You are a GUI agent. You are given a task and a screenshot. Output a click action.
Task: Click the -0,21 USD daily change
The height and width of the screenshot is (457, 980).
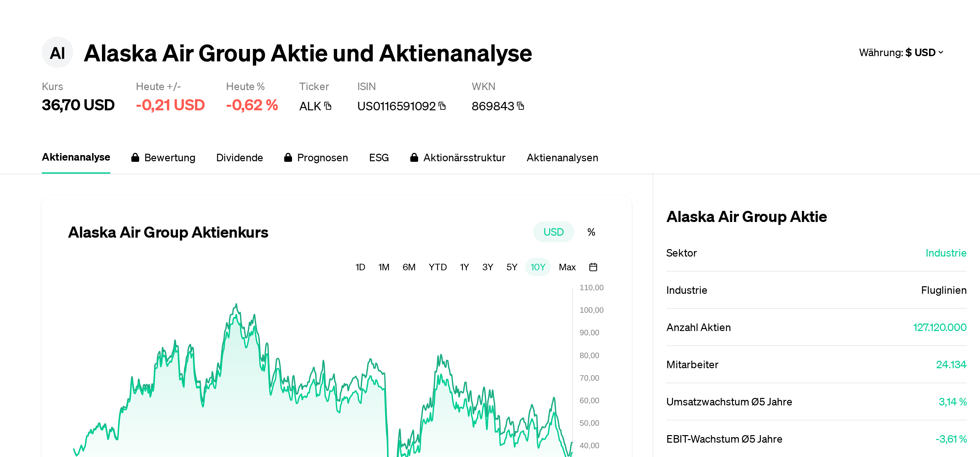tap(171, 105)
